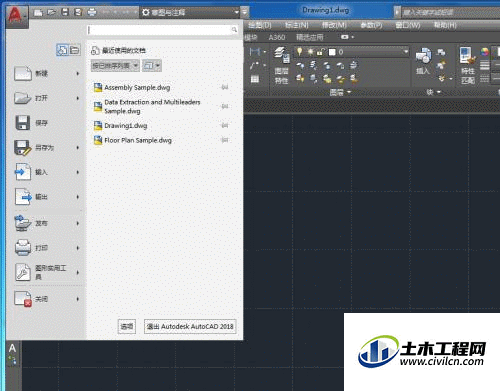
Task: Click inside the application menu search box
Action: [x=159, y=30]
